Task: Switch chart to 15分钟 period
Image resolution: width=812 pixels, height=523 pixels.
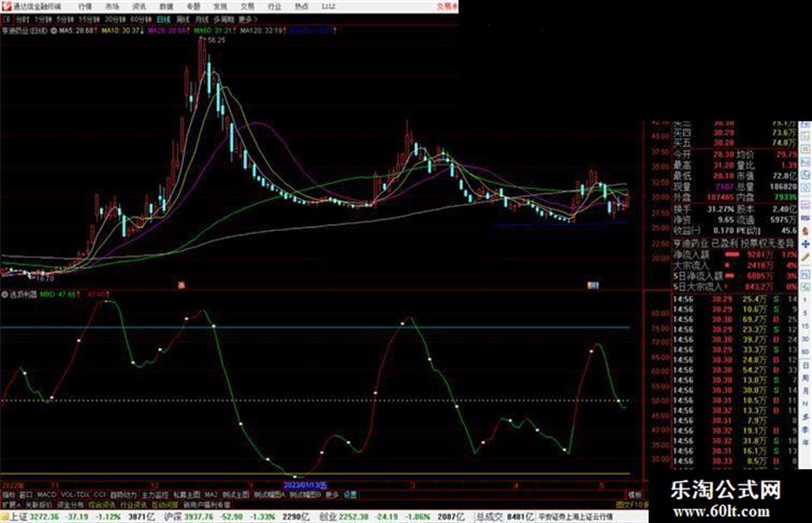Action: [x=89, y=20]
